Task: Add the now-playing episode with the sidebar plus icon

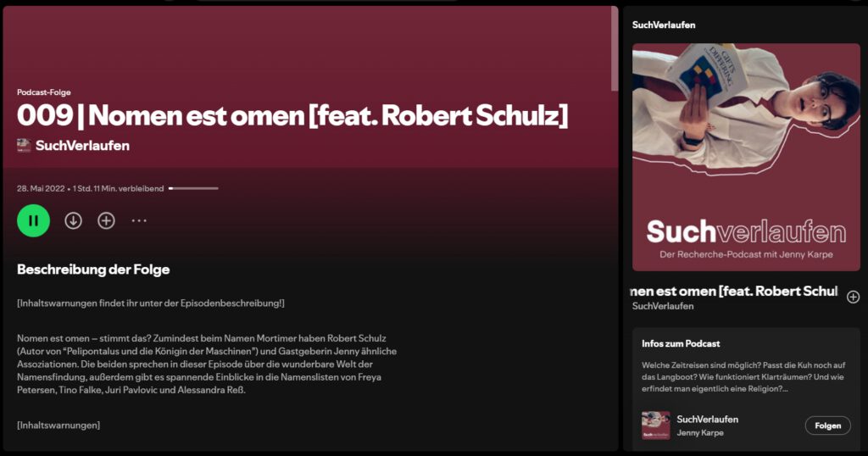Action: pos(853,297)
